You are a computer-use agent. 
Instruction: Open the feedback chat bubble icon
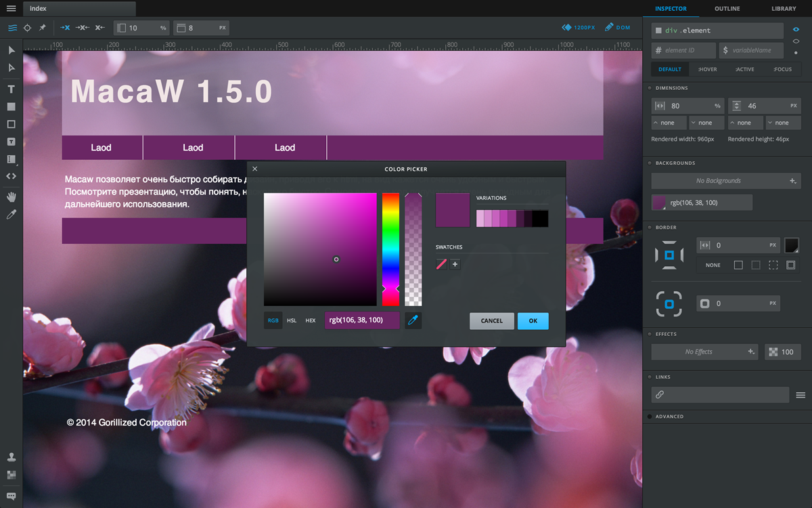(12, 496)
